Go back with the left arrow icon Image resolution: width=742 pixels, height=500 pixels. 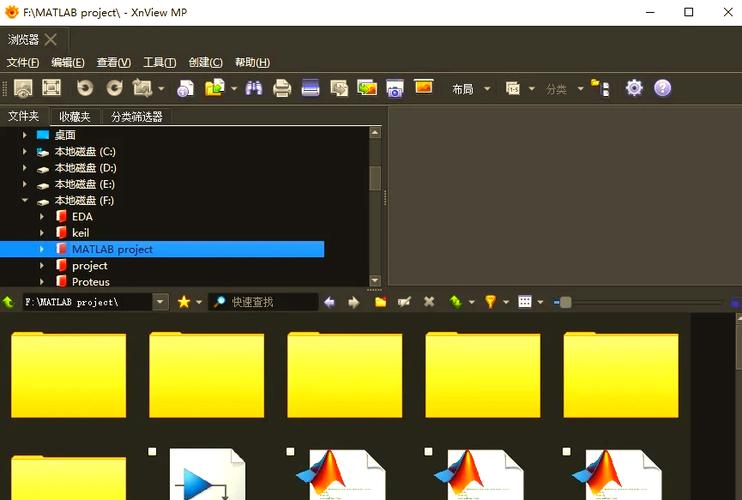[x=329, y=302]
